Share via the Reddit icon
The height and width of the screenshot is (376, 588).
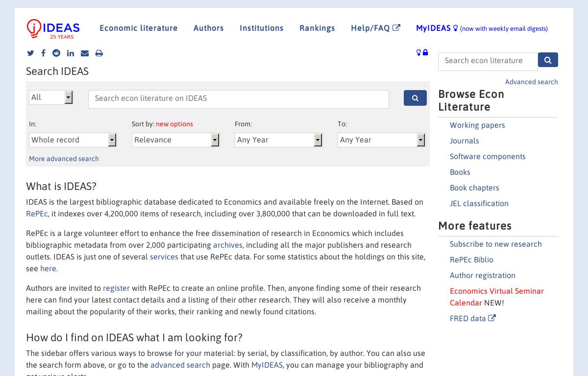coord(56,53)
